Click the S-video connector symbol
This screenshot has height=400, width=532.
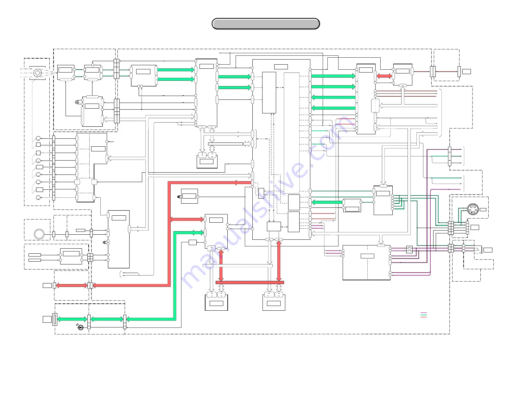473,209
